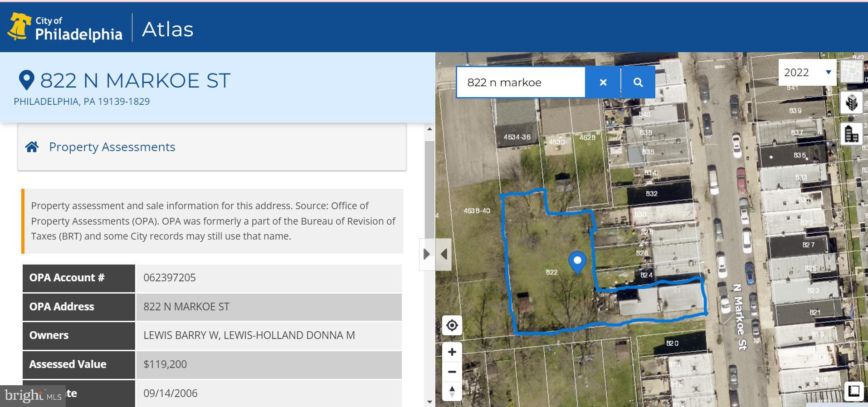Click the City of Philadelphia logo
The height and width of the screenshot is (407, 868).
pos(65,27)
